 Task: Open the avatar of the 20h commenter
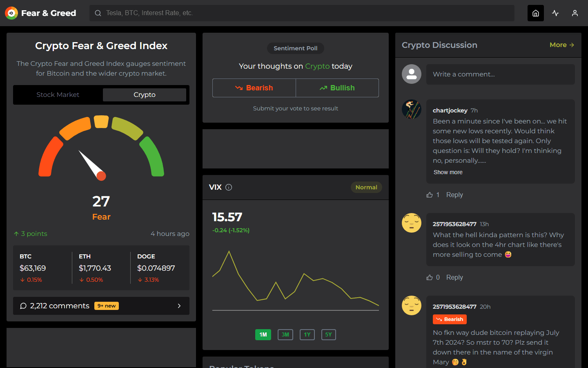[412, 305]
